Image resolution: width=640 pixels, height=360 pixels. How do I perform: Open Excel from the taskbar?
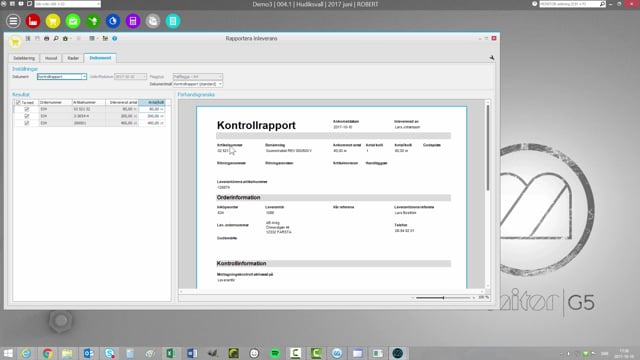point(171,353)
